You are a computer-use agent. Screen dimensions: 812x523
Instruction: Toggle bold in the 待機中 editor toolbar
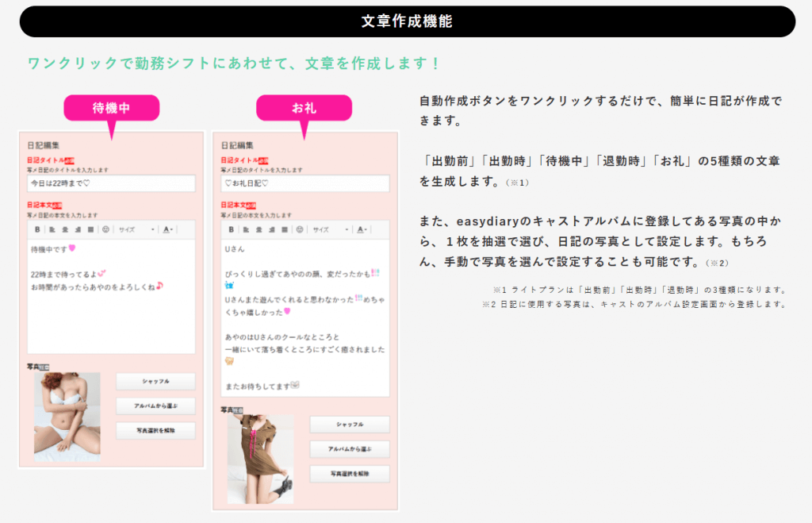tap(37, 229)
